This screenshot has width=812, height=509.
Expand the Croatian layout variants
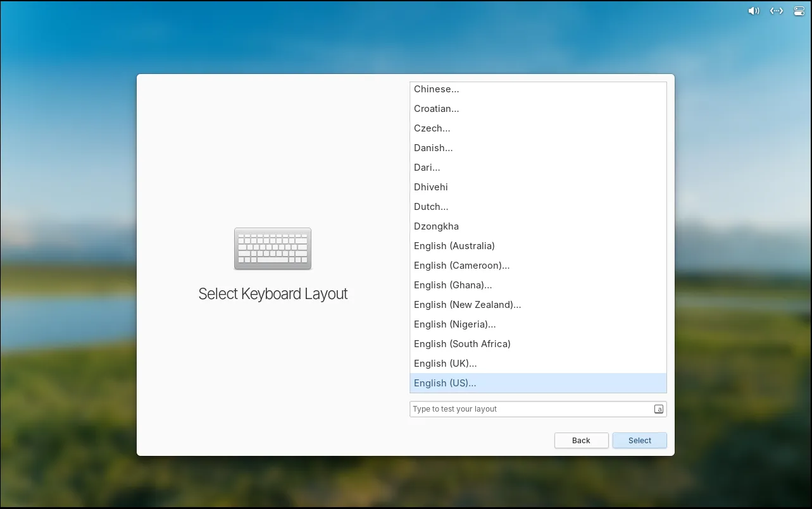[x=437, y=109]
